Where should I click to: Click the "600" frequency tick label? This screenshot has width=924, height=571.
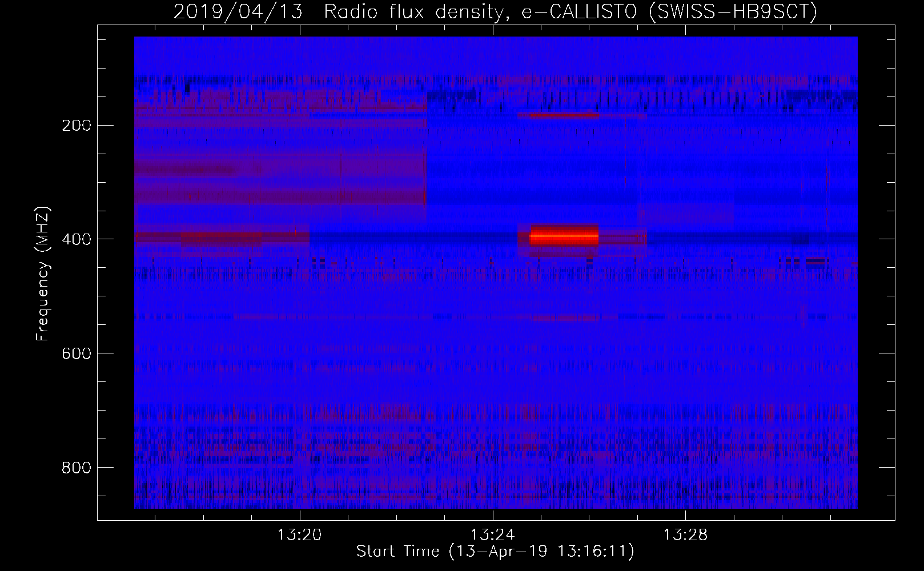coord(76,353)
